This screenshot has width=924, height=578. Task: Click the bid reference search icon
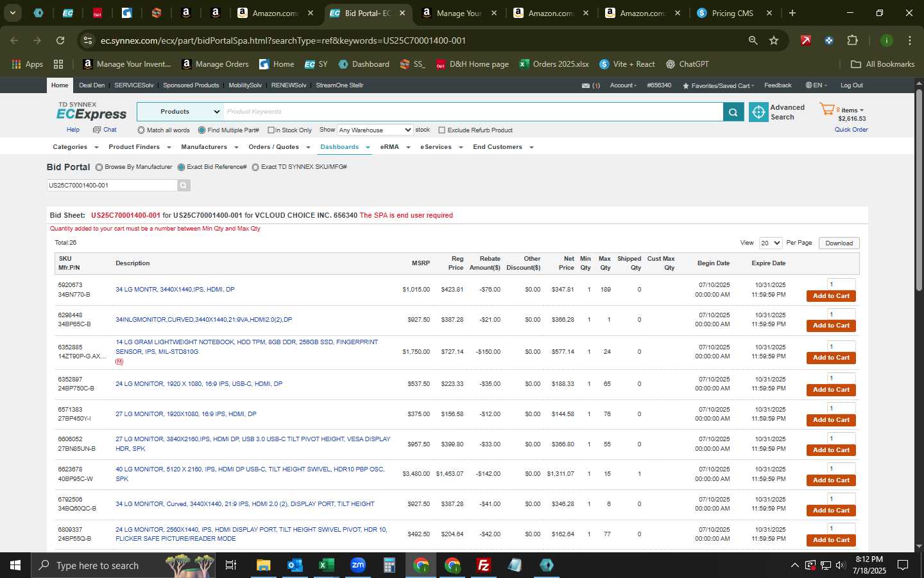tap(184, 185)
